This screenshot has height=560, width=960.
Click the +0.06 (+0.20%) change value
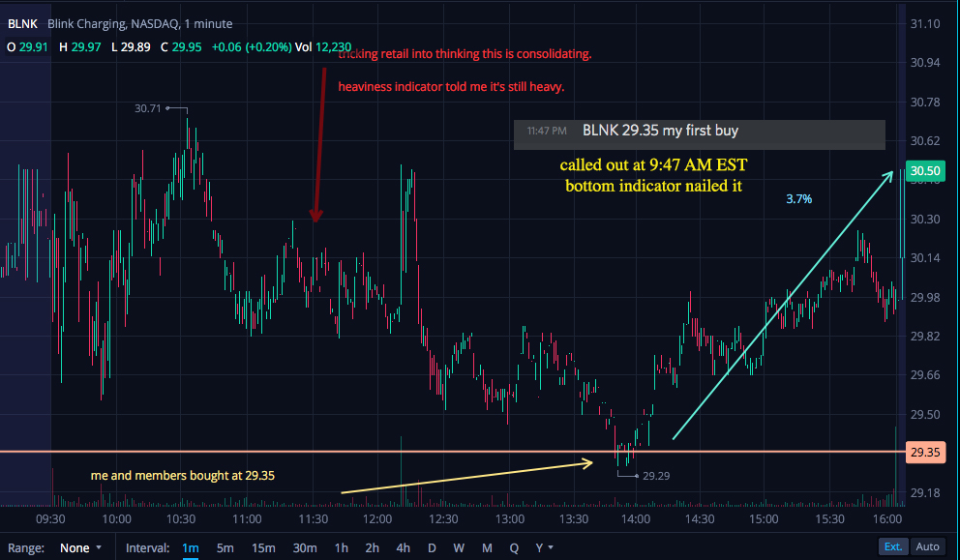pos(252,47)
